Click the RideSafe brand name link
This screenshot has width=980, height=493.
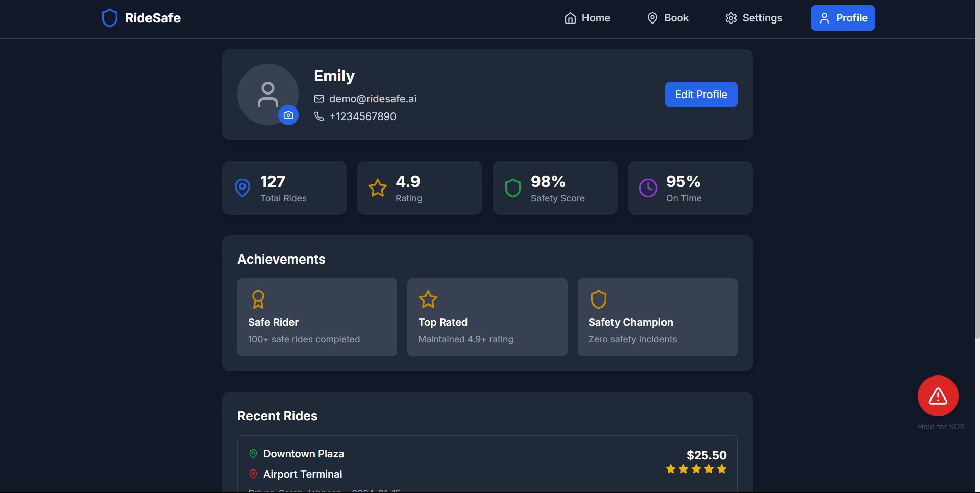coord(153,18)
